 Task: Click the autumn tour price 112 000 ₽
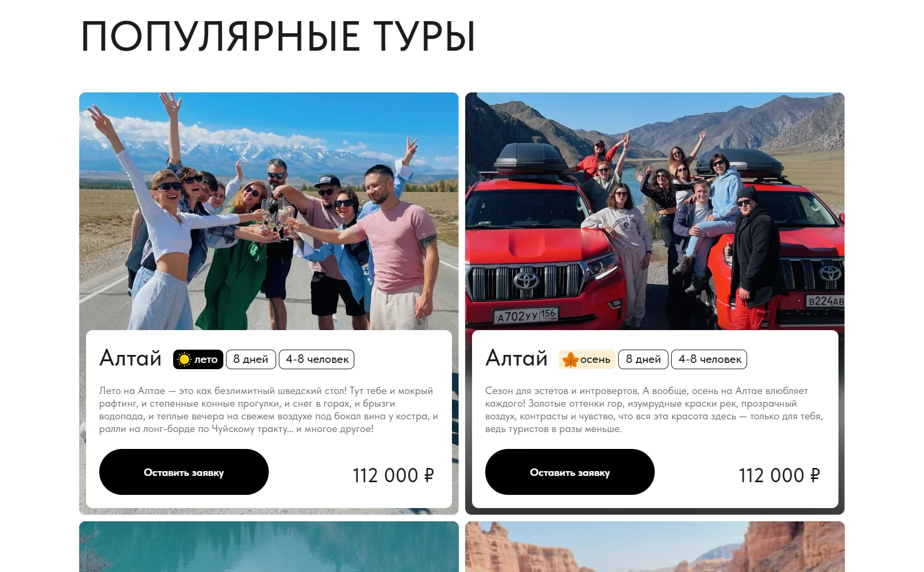coord(779,475)
